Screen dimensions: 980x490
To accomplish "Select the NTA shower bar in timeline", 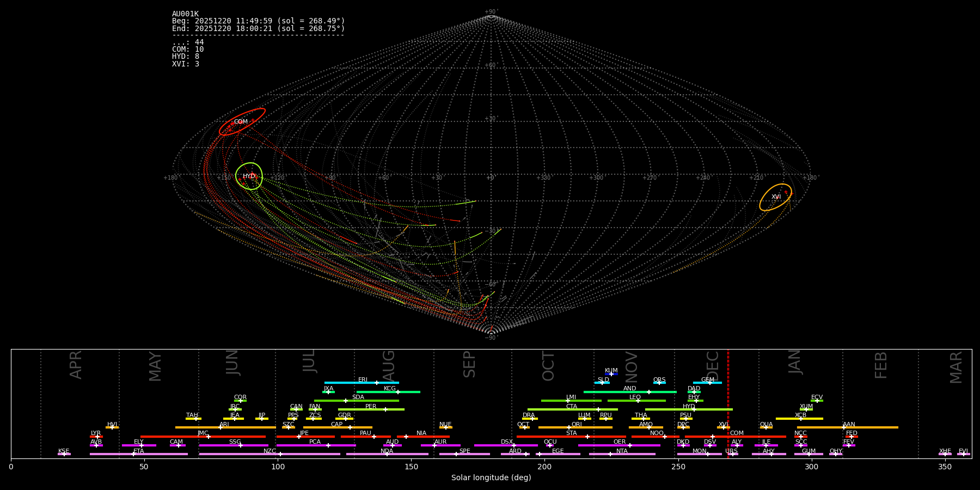I will pyautogui.click(x=622, y=454).
